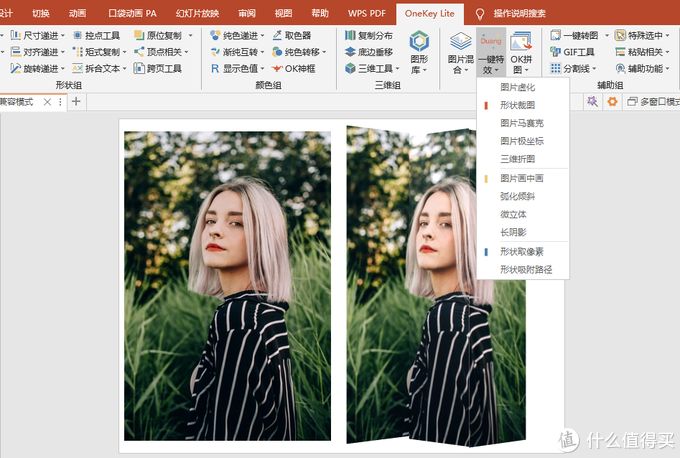Viewport: 680px width, 458px height.
Task: Click 顶点相关 tool
Action: pyautogui.click(x=161, y=52)
